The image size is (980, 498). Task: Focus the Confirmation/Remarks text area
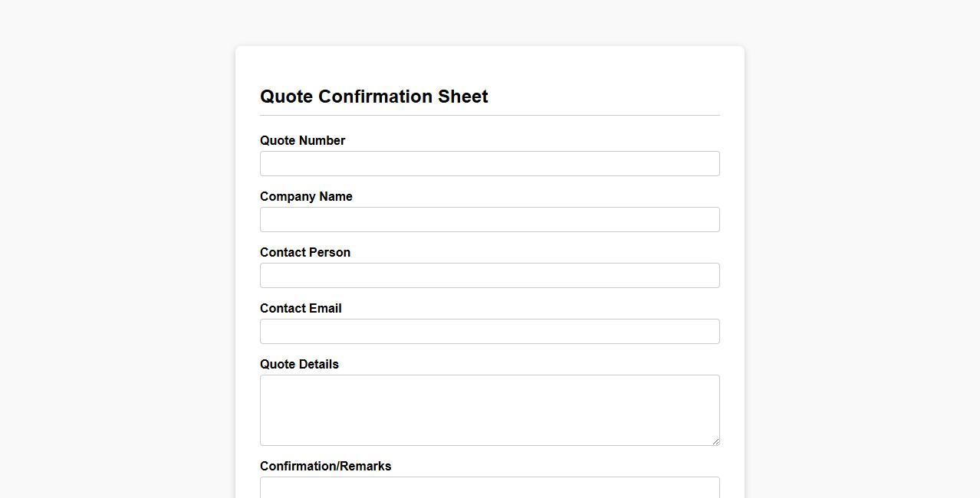pos(489,488)
